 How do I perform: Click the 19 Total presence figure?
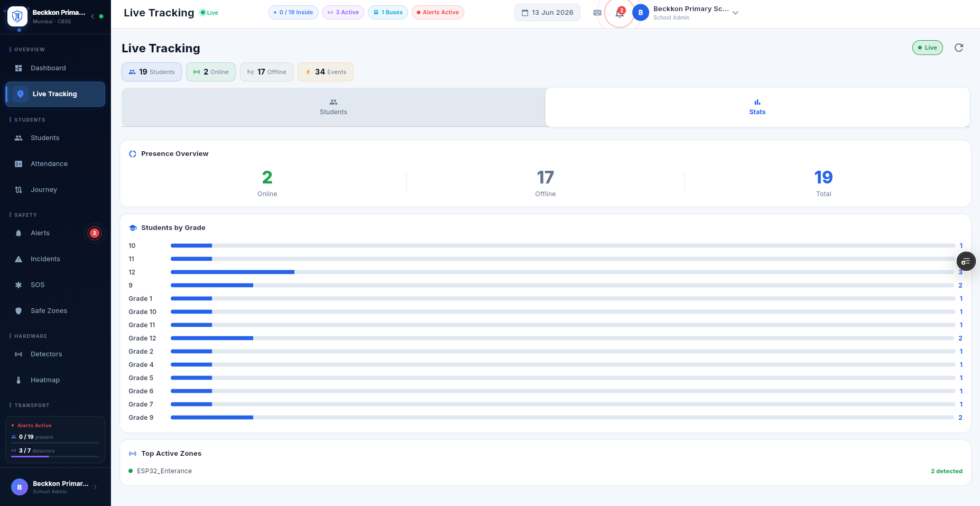[824, 183]
